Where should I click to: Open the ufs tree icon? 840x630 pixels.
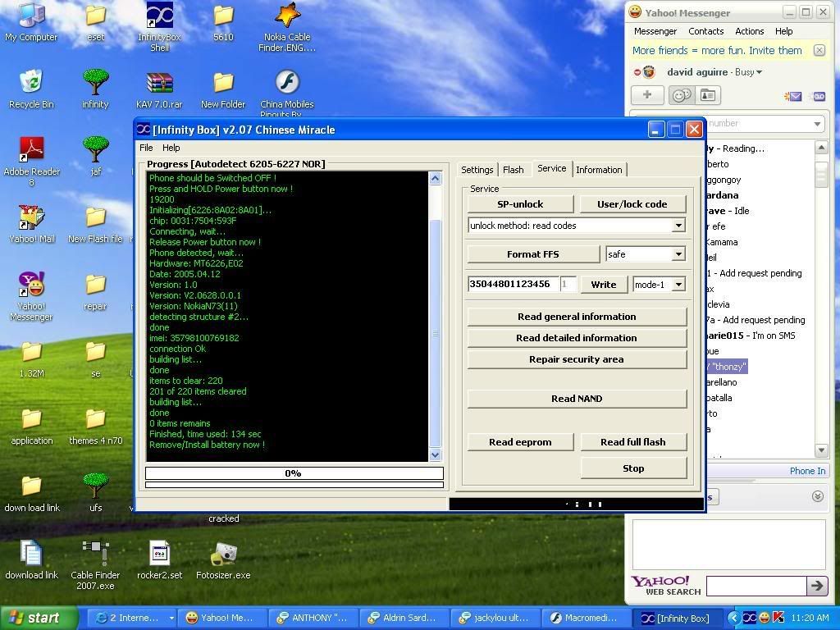point(95,493)
